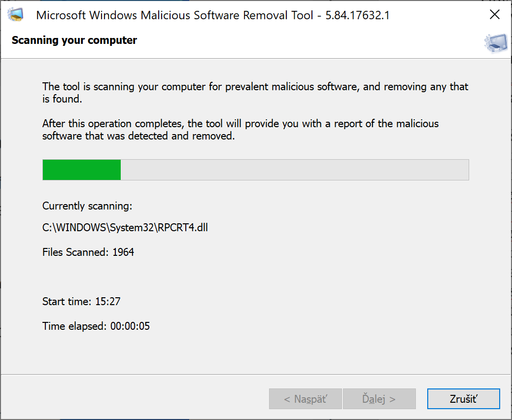Click the computer scan icon in the header
This screenshot has width=512, height=420.
click(496, 43)
